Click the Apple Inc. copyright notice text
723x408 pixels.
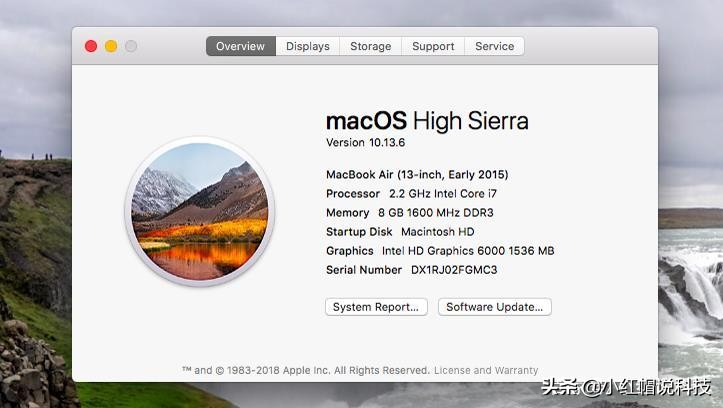(x=306, y=370)
